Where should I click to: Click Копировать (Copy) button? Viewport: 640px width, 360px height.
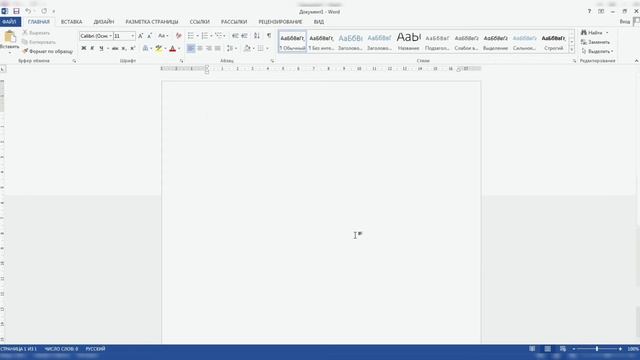39,42
